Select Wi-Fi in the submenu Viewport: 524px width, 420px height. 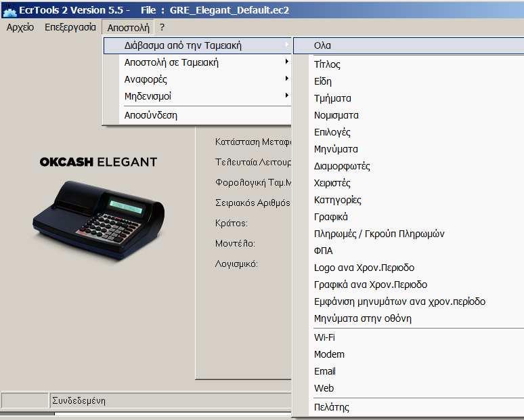tap(408, 338)
